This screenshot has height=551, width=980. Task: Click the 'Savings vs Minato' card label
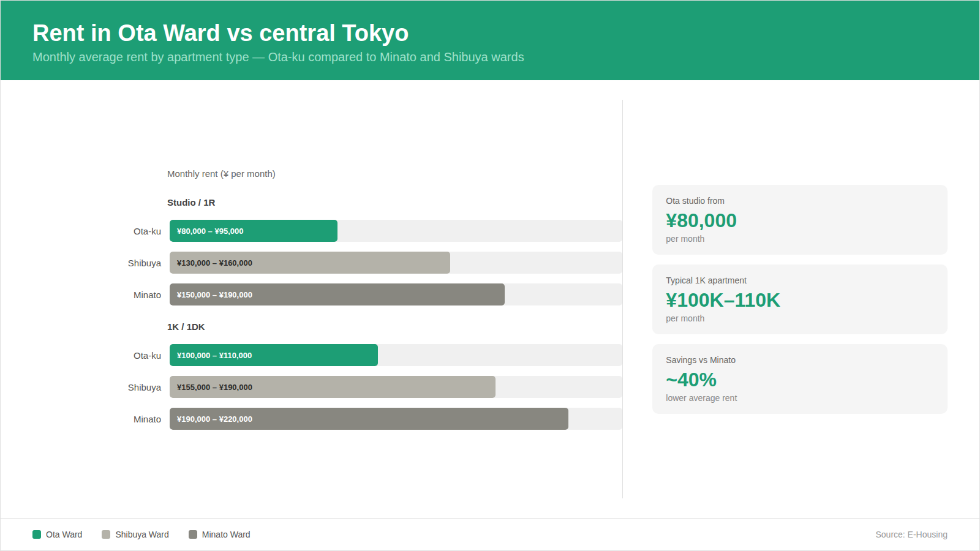point(701,360)
